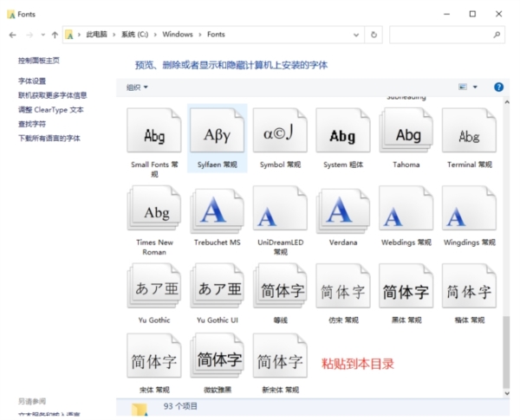Open 控制面板主页 link
Viewport: 520px width, 420px height.
click(x=39, y=61)
